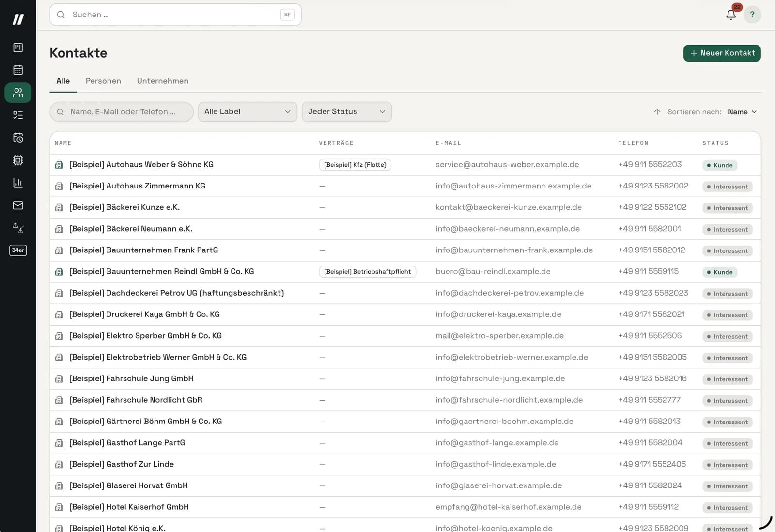
Task: Click the TELEFON column header
Action: point(633,143)
